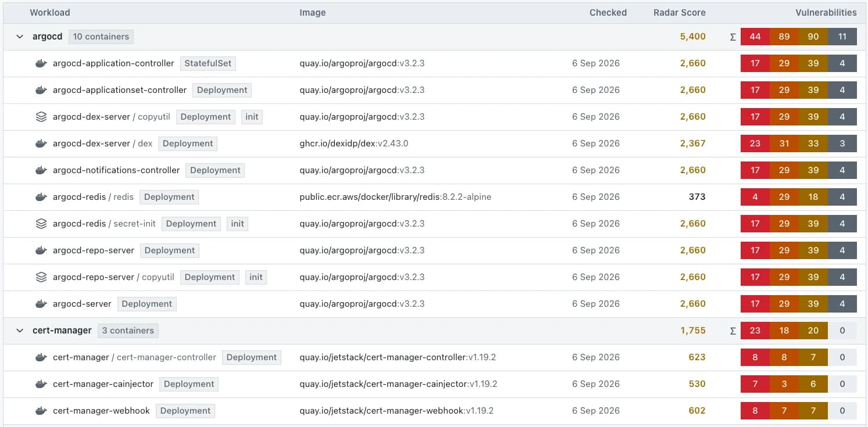Sort by the Workload column header

50,12
